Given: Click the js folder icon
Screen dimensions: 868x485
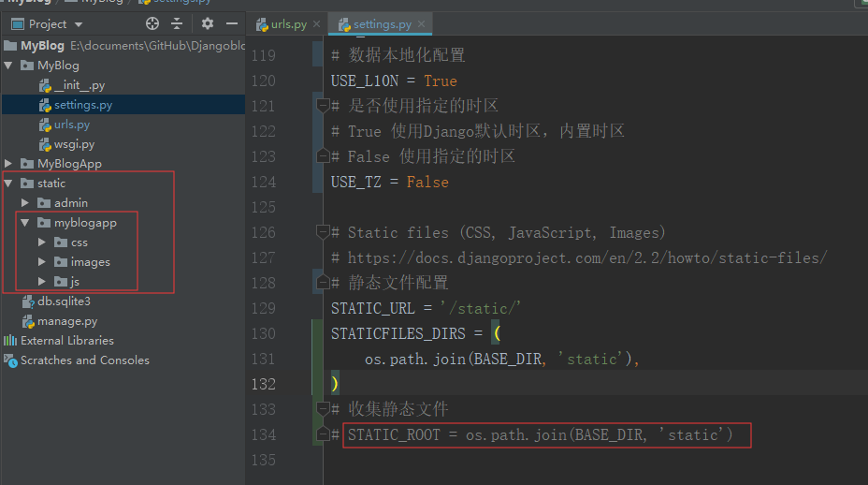Looking at the screenshot, I should click(61, 282).
